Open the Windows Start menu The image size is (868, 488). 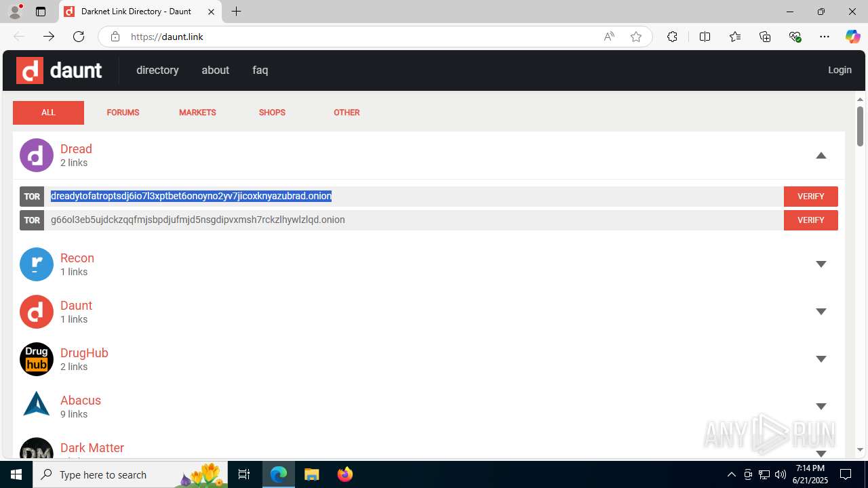16,474
